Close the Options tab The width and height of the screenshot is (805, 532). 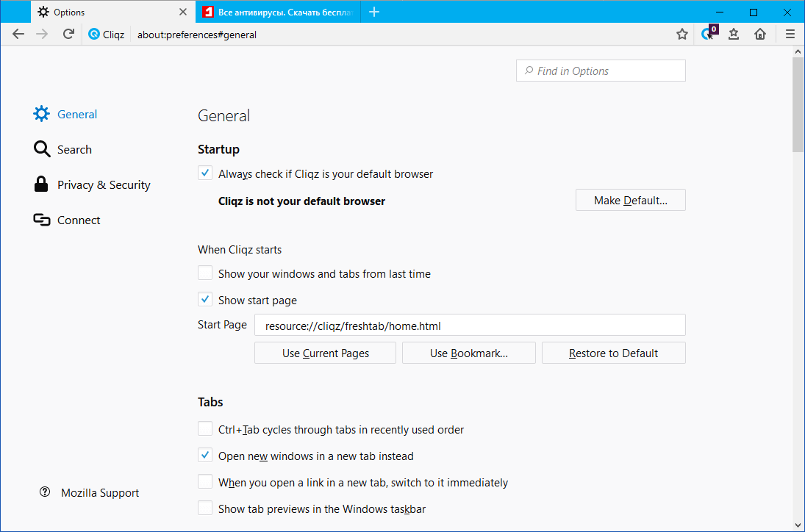(x=183, y=12)
